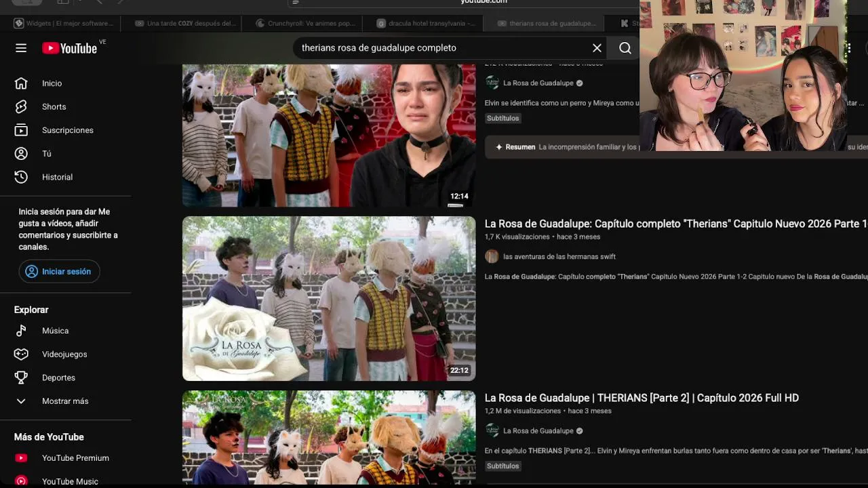Screen dimensions: 868x488
Task: Click the "Más de YouTube" heading
Action: pyautogui.click(x=49, y=437)
